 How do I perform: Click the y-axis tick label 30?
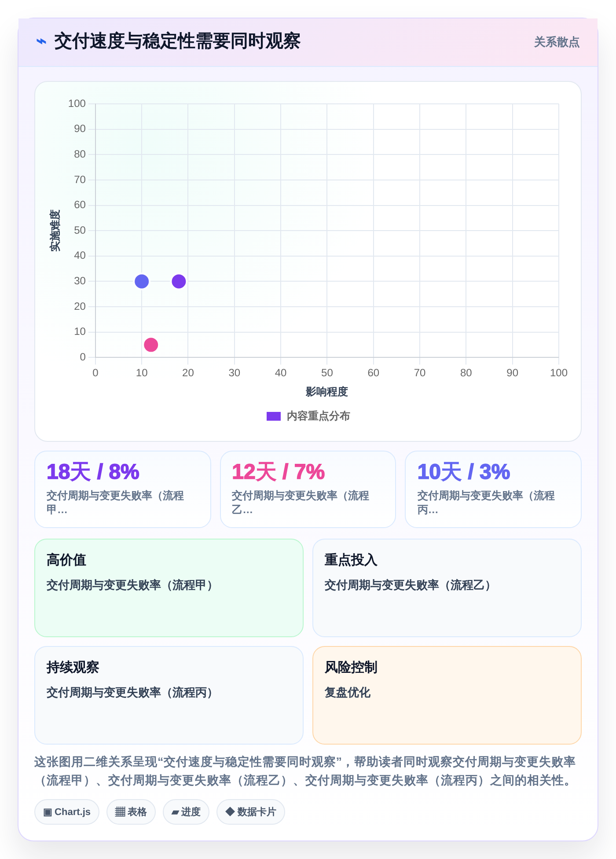pos(80,281)
